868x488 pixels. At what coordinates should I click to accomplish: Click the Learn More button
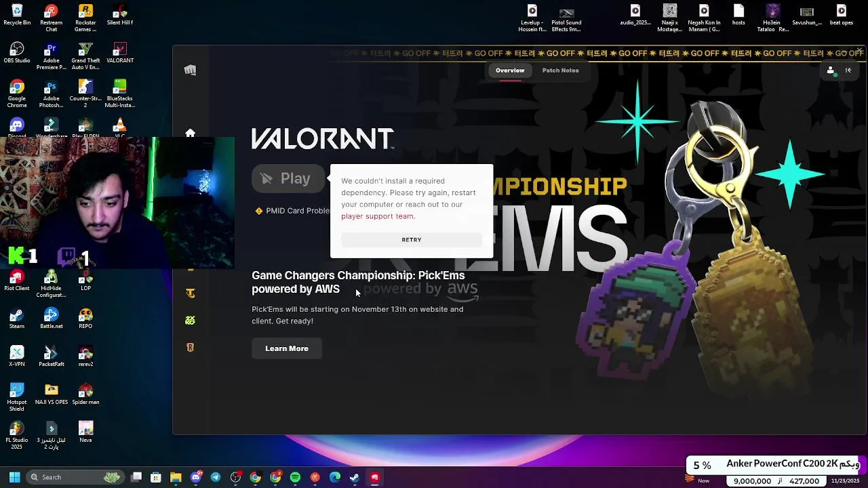pos(287,348)
